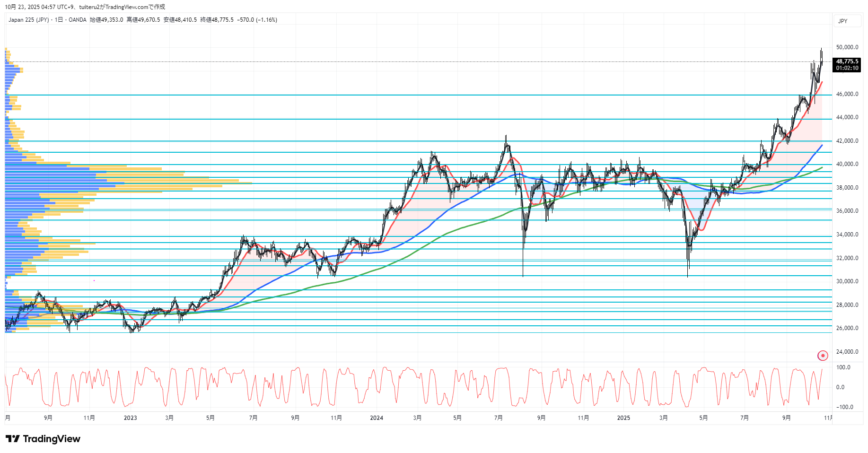This screenshot has height=453, width=868.
Task: Click the 30,000.0 price axis label
Action: click(x=847, y=281)
